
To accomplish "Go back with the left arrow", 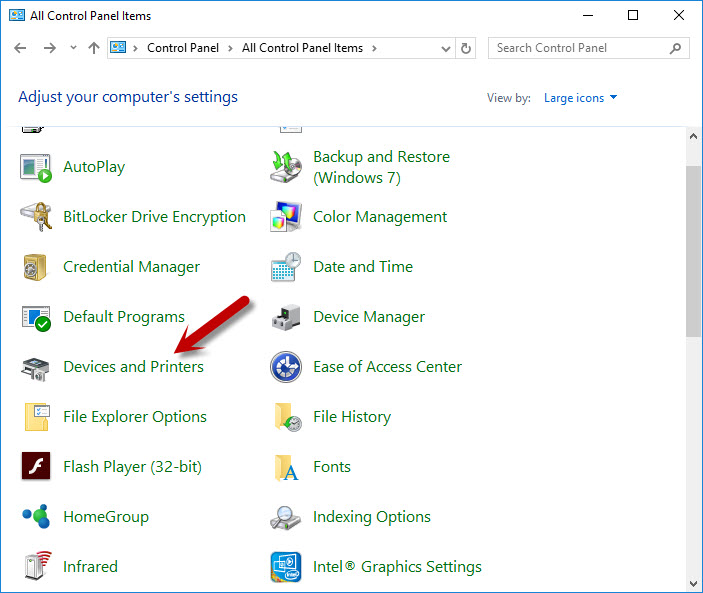I will [20, 48].
